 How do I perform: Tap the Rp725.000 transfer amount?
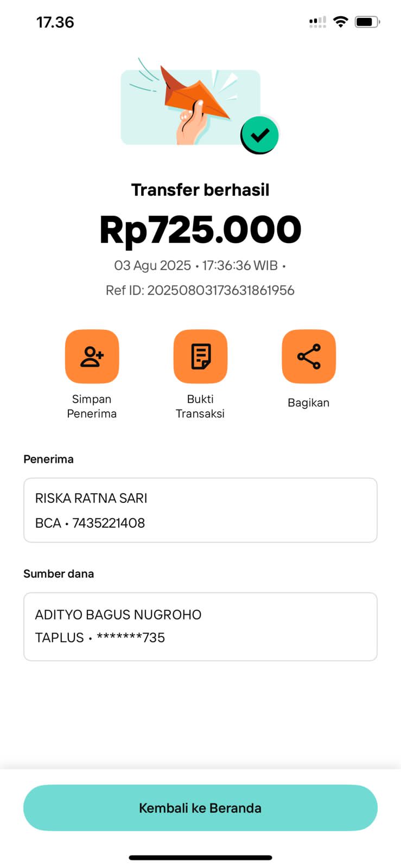click(x=200, y=230)
